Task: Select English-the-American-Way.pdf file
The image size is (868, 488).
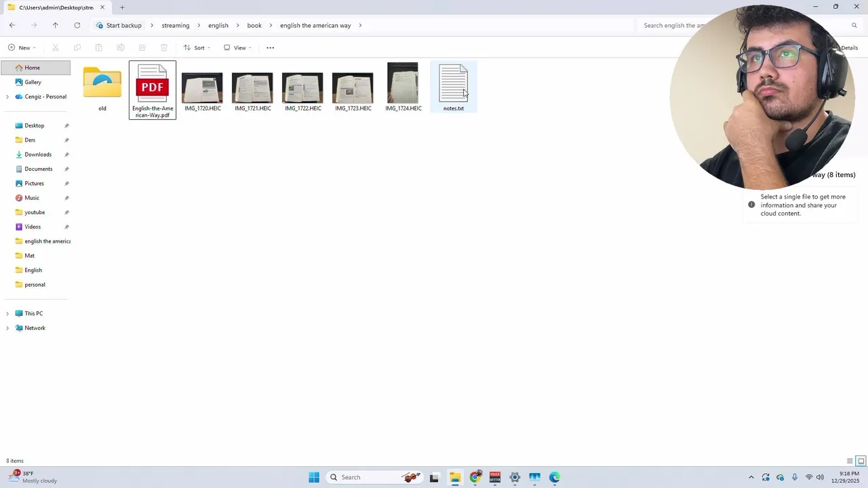Action: pos(153,90)
